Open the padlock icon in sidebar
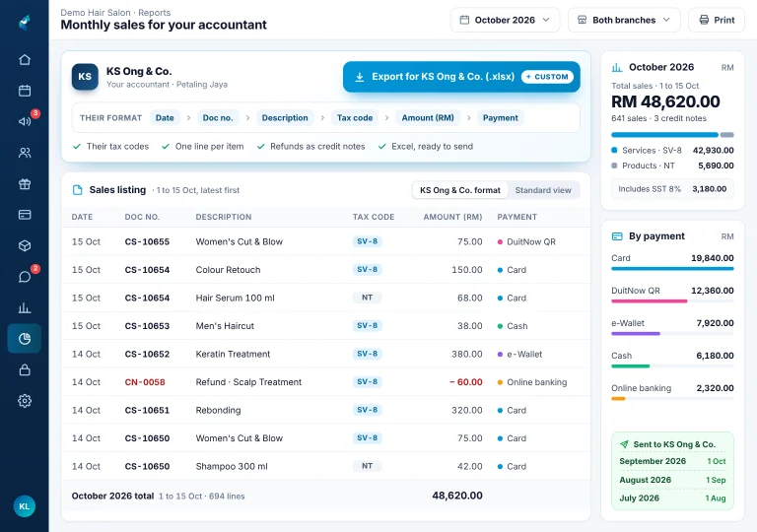The width and height of the screenshot is (757, 532). point(25,369)
